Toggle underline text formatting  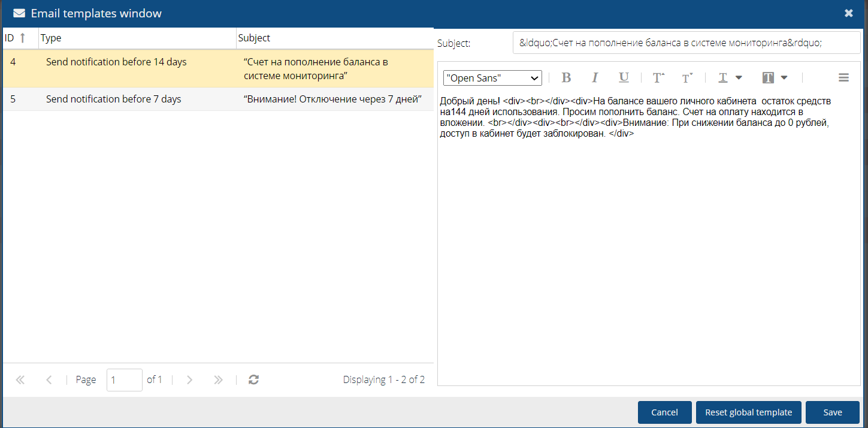(x=624, y=78)
